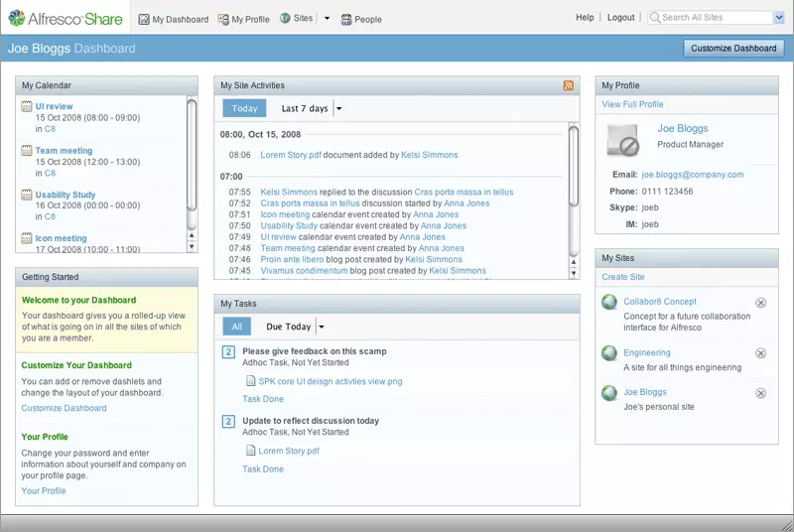Click Create Site link
Viewport: 794px width, 532px height.
pyautogui.click(x=623, y=277)
